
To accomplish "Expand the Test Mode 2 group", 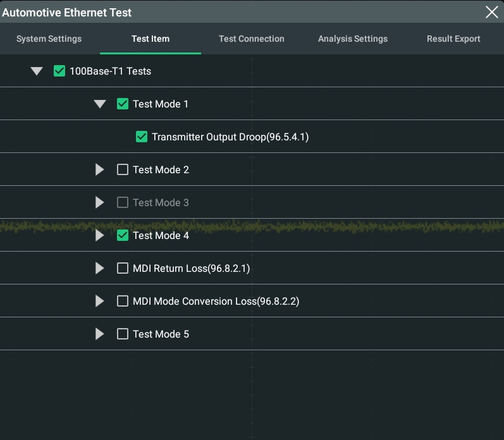I will click(100, 169).
